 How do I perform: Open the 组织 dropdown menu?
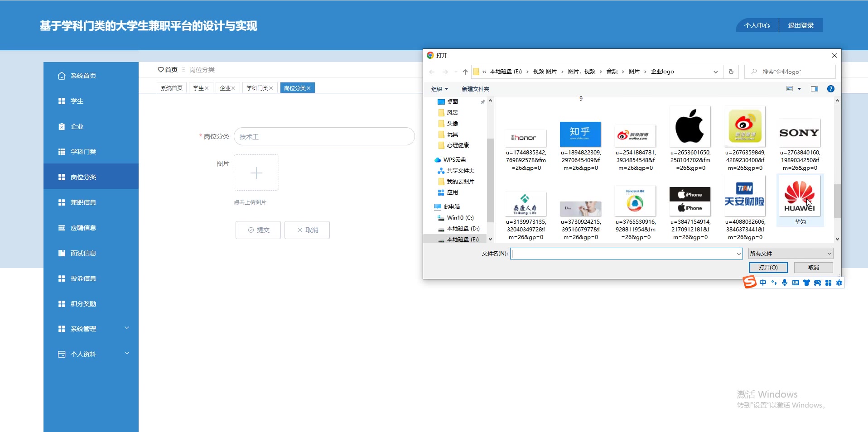pyautogui.click(x=439, y=89)
